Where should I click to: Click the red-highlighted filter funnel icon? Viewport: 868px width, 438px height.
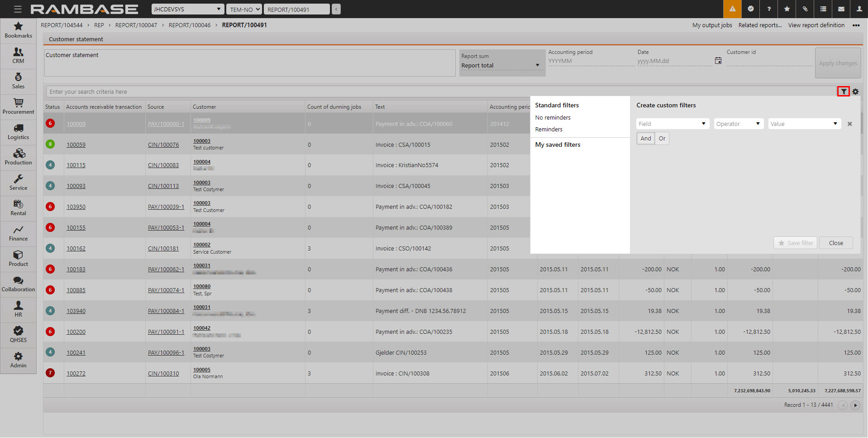pos(844,91)
